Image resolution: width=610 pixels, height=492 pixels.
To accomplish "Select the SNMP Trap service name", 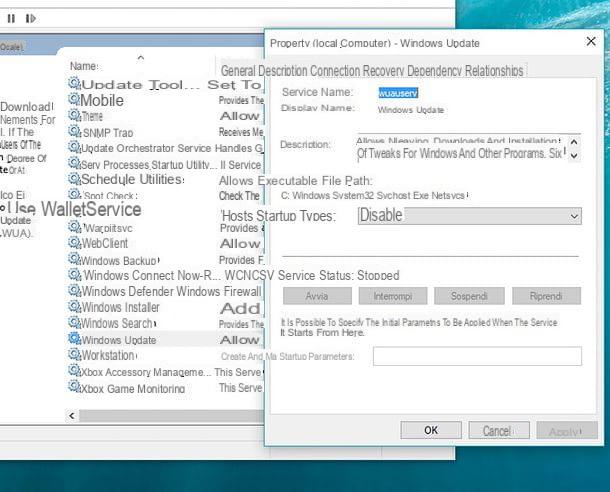I will click(108, 132).
